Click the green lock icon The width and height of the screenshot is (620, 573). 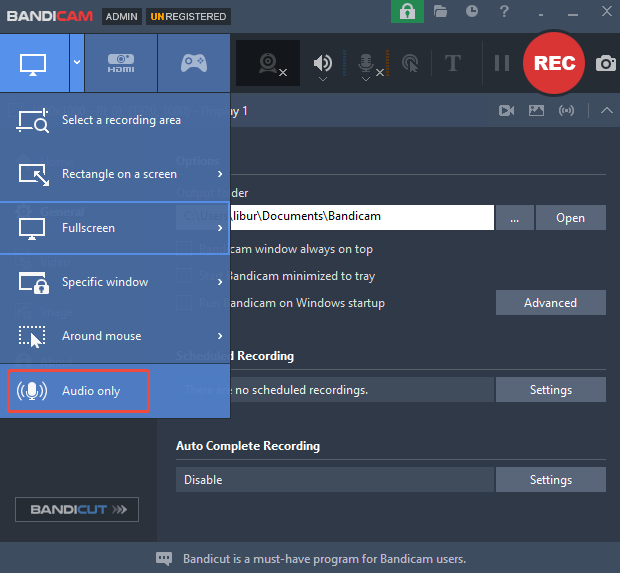point(407,11)
